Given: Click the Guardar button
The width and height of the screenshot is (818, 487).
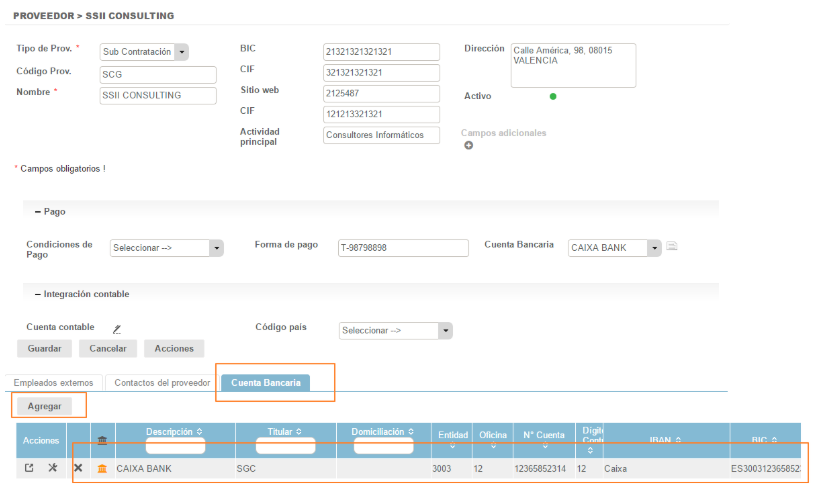Looking at the screenshot, I should pyautogui.click(x=45, y=349).
